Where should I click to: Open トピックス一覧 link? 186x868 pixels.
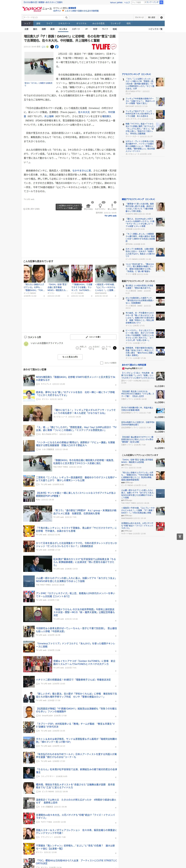coord(155,29)
